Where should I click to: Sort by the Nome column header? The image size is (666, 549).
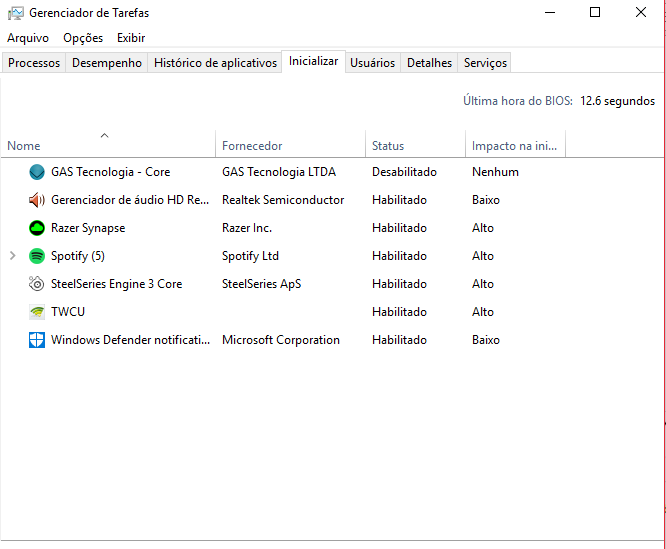[x=108, y=146]
